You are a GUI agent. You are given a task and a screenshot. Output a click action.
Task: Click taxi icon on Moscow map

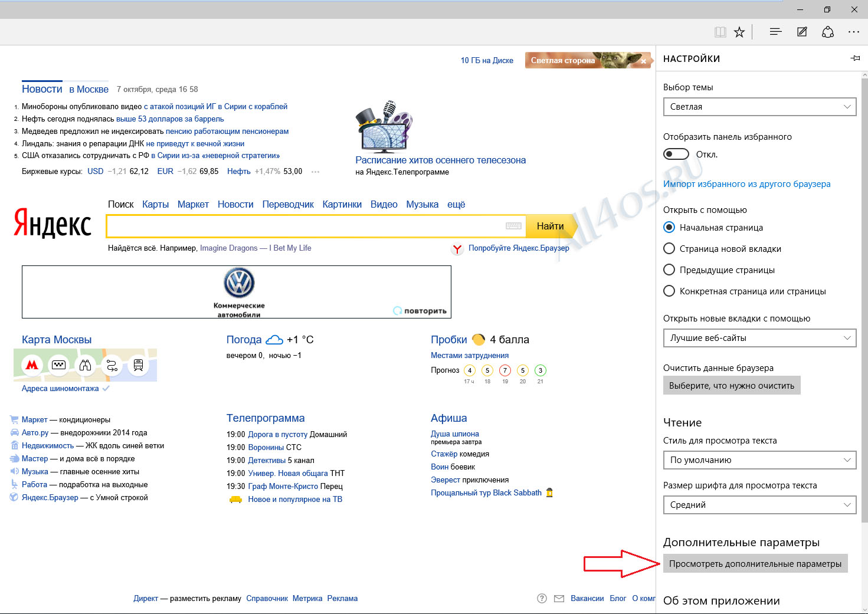click(x=58, y=365)
